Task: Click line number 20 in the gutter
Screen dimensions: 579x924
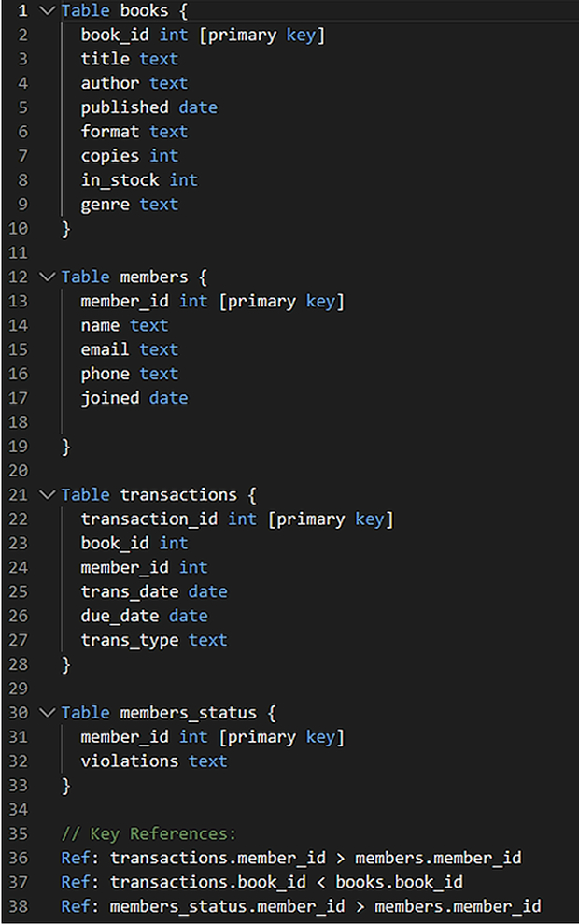Action: tap(20, 470)
